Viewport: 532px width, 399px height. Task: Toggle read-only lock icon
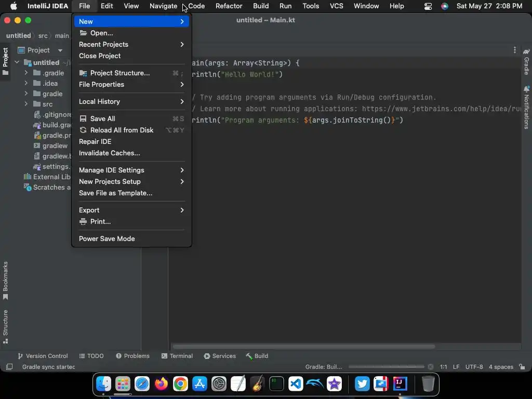(522, 367)
